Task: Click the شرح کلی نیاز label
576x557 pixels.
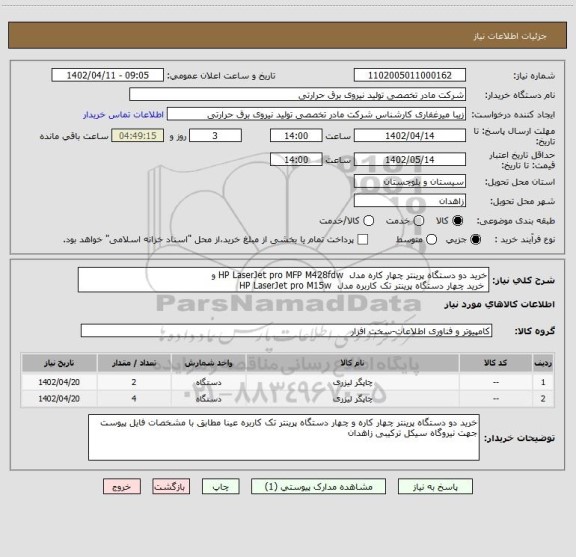Action: coord(523,280)
